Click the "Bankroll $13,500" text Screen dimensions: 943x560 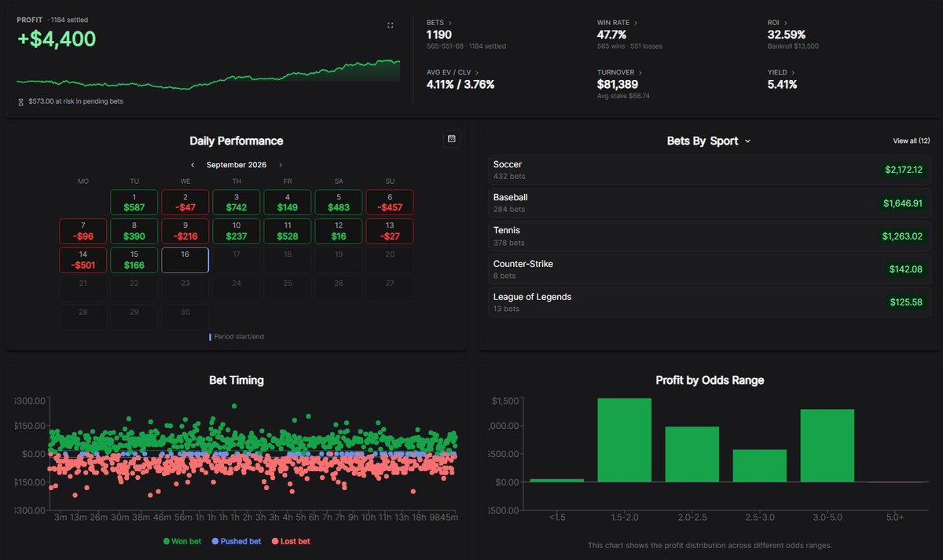coord(794,46)
